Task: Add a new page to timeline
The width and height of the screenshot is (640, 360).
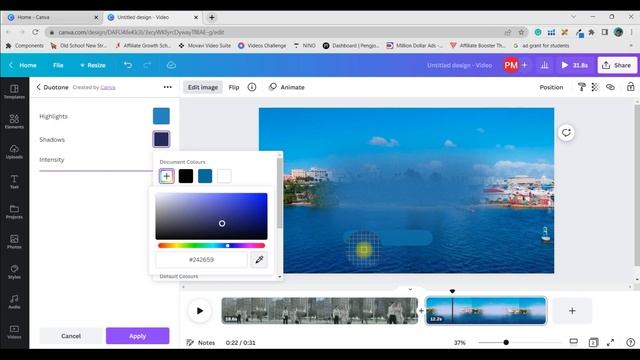Action: (572, 311)
